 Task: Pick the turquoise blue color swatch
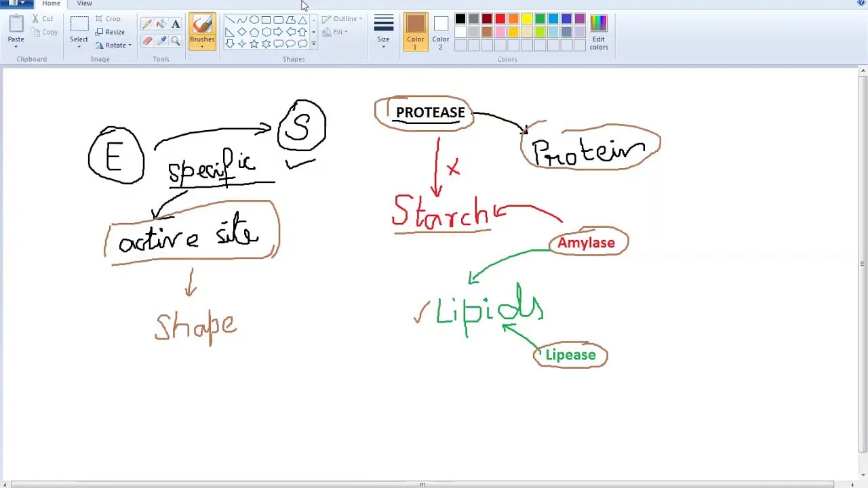pyautogui.click(x=553, y=19)
